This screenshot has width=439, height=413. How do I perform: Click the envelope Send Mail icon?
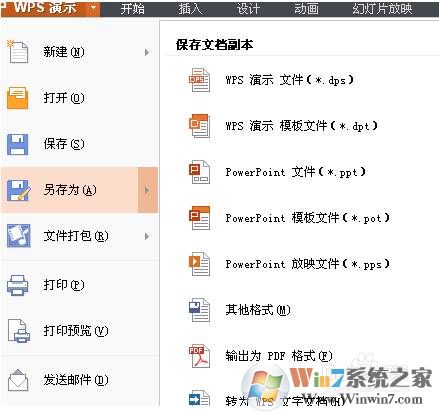pos(18,380)
